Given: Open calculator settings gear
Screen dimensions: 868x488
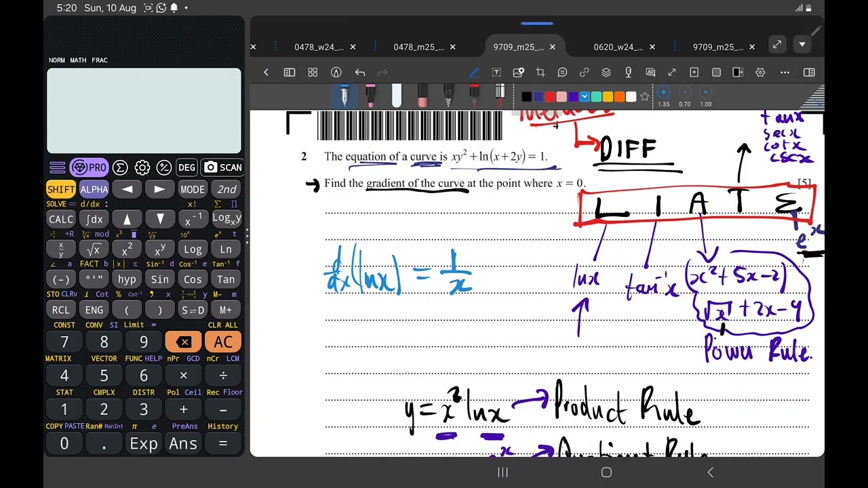Looking at the screenshot, I should tap(142, 167).
